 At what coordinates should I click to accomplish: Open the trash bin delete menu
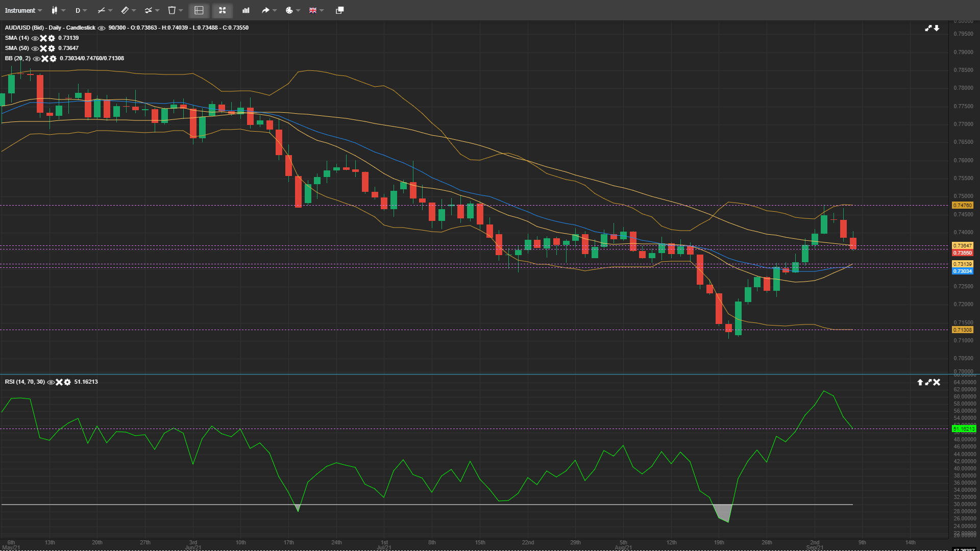pyautogui.click(x=175, y=10)
